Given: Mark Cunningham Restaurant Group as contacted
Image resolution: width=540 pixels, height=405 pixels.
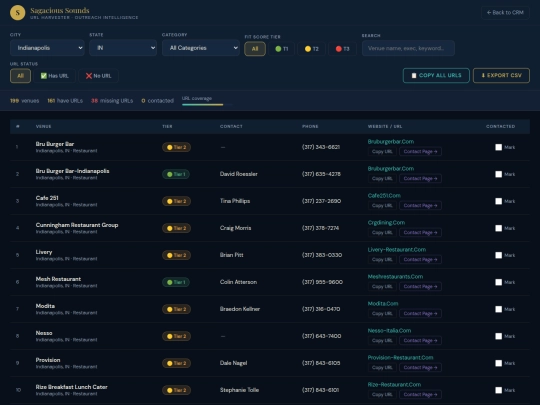Looking at the screenshot, I should click(498, 228).
